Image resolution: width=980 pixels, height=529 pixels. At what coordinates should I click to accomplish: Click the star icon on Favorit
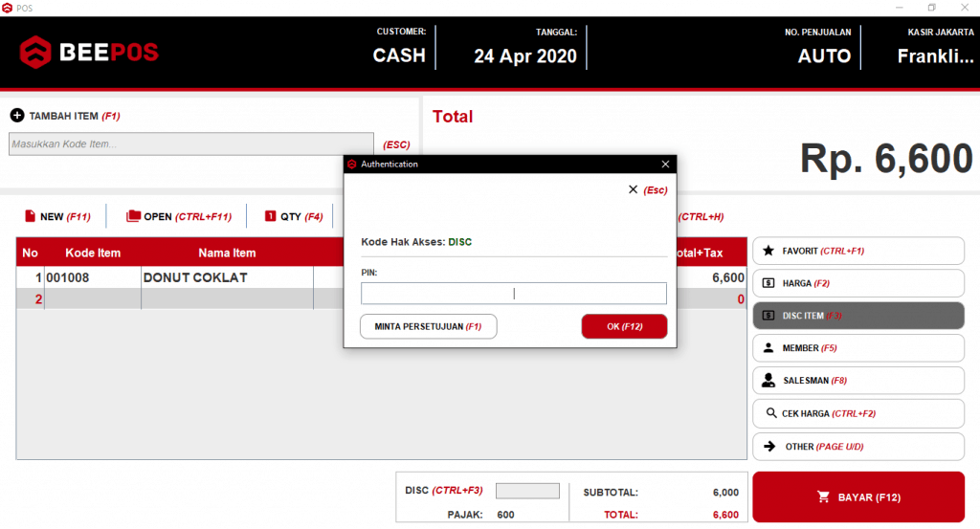coord(768,251)
